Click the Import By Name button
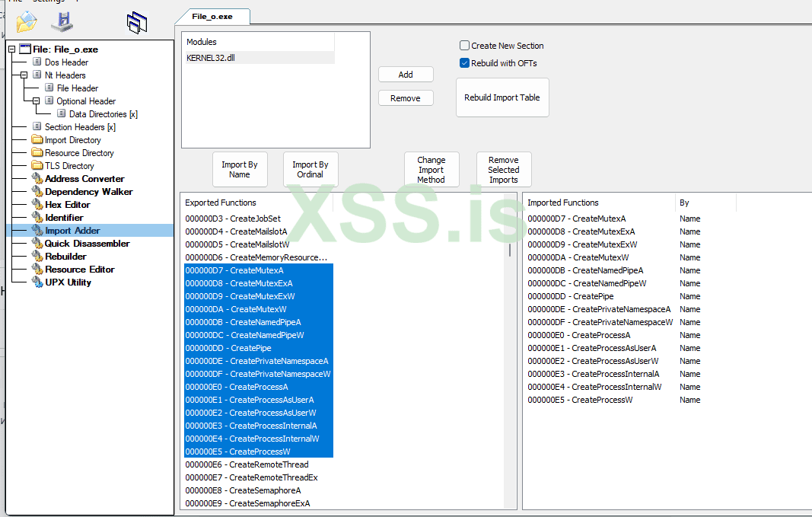812x517 pixels. coord(240,169)
